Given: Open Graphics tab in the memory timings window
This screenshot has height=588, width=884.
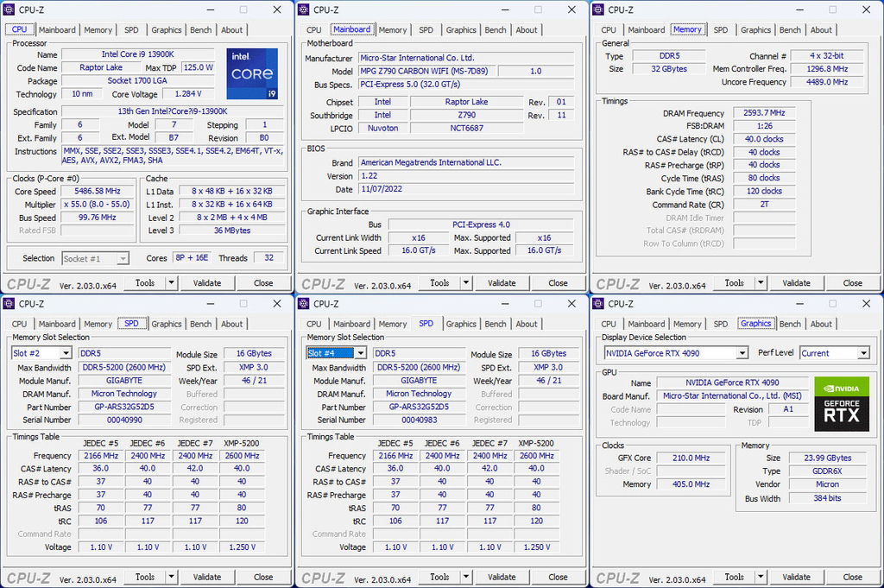Looking at the screenshot, I should click(x=755, y=30).
